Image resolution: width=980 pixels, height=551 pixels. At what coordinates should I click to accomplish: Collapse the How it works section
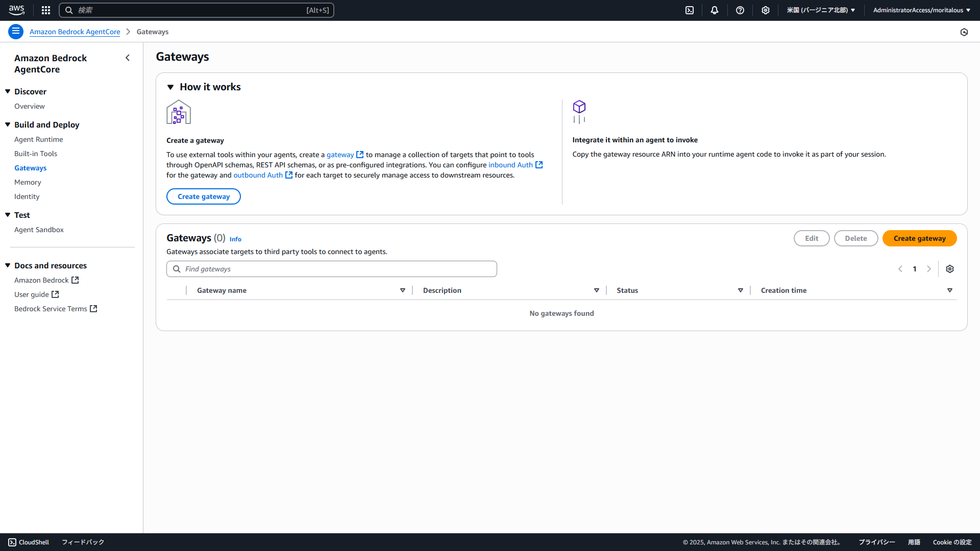click(x=170, y=87)
